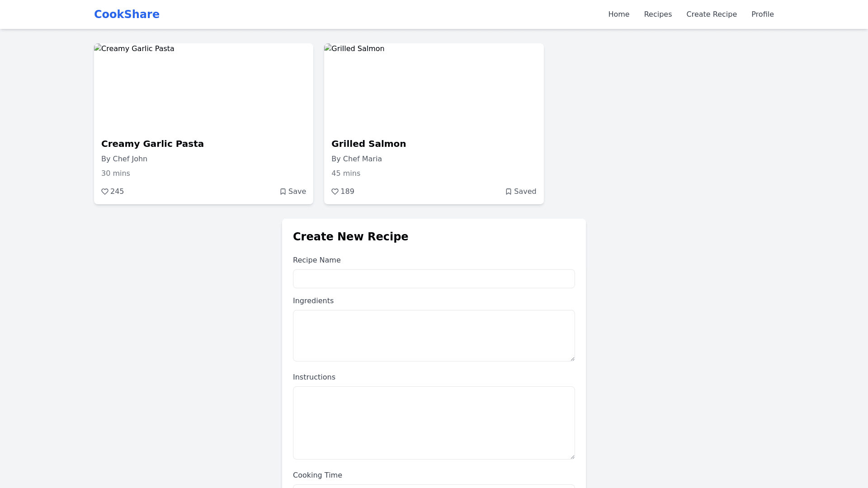Focus the Recipe Name input field
868x488 pixels.
(434, 279)
